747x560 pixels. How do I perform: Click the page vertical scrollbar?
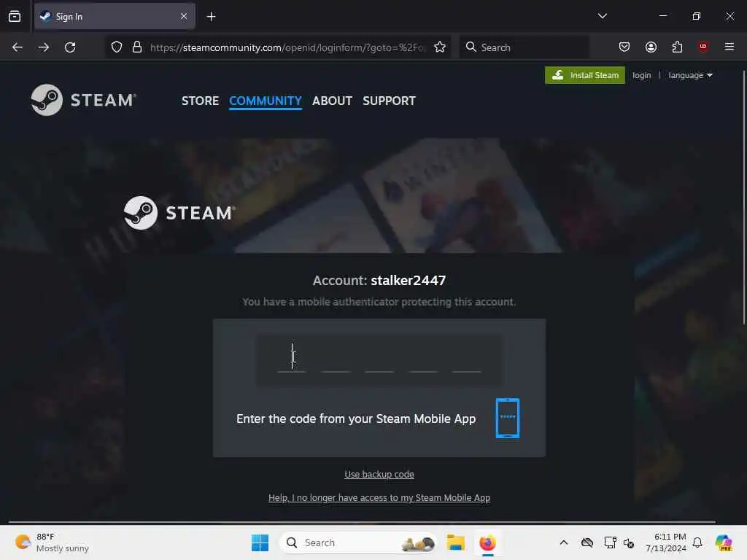[743, 198]
